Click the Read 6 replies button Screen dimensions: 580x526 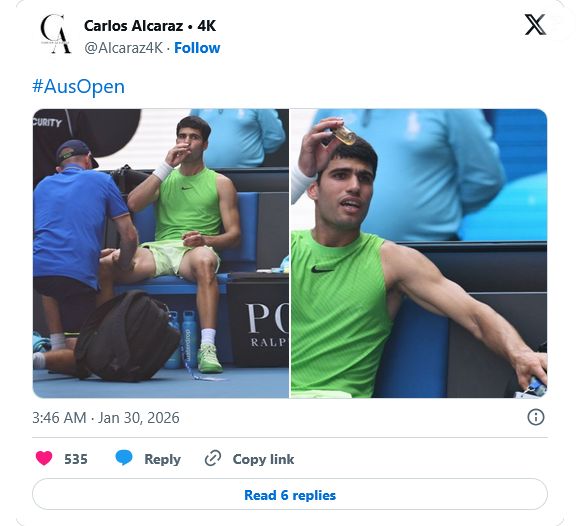tap(290, 495)
